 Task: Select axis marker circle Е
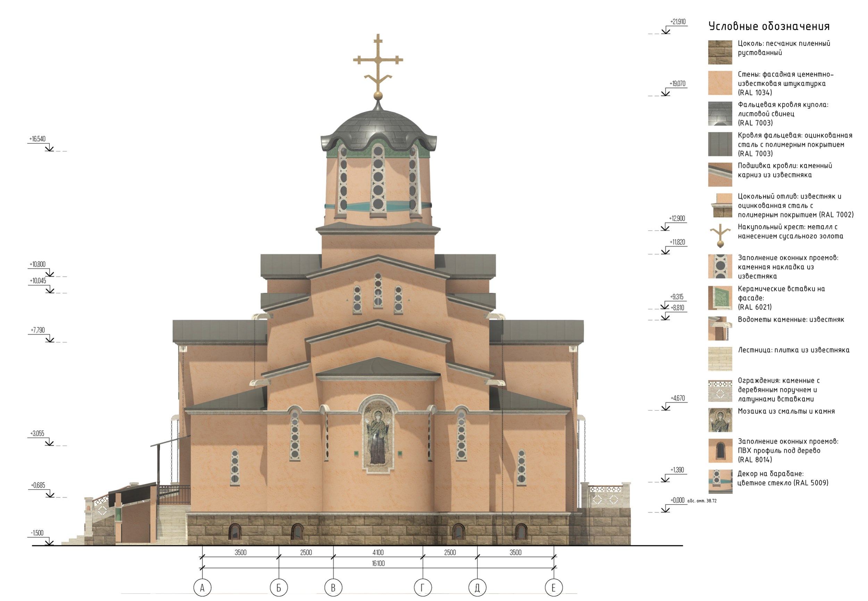pos(554,588)
